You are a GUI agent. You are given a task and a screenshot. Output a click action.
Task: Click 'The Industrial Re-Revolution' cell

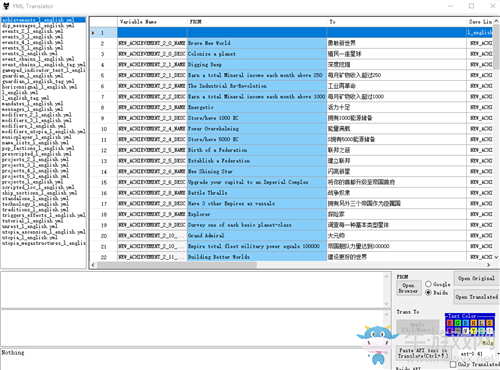(257, 86)
